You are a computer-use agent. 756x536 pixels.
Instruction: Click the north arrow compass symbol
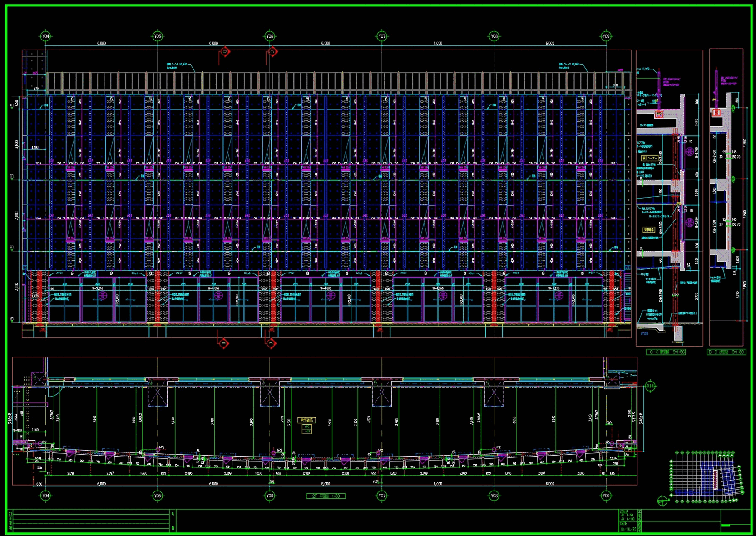662,501
